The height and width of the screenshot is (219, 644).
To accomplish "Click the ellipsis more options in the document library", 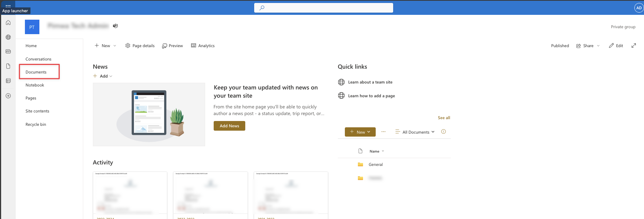I will (x=384, y=132).
